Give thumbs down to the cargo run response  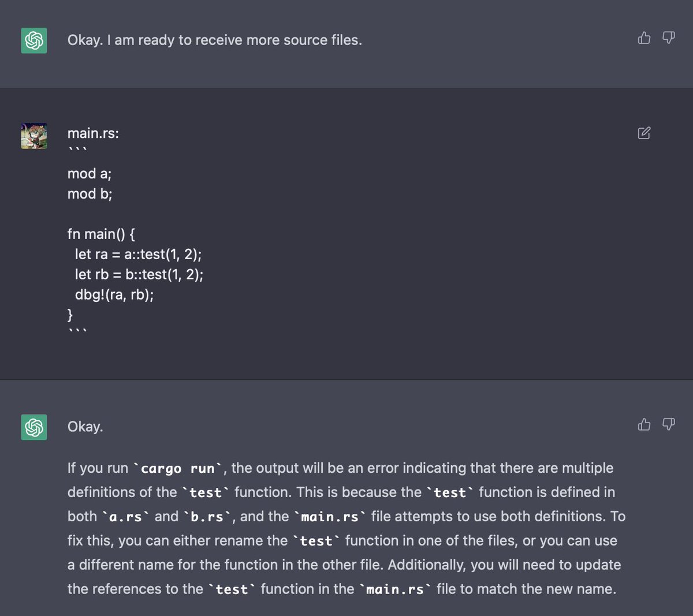click(668, 424)
